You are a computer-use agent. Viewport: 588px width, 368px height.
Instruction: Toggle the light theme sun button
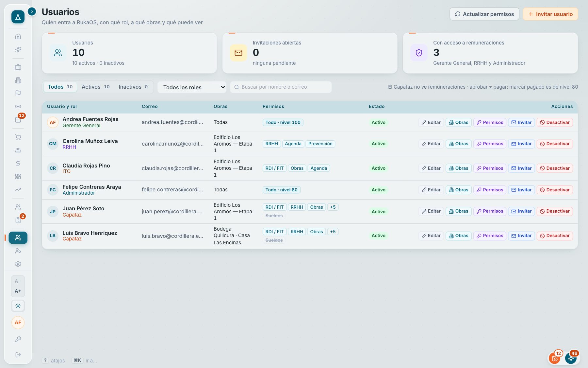18,306
